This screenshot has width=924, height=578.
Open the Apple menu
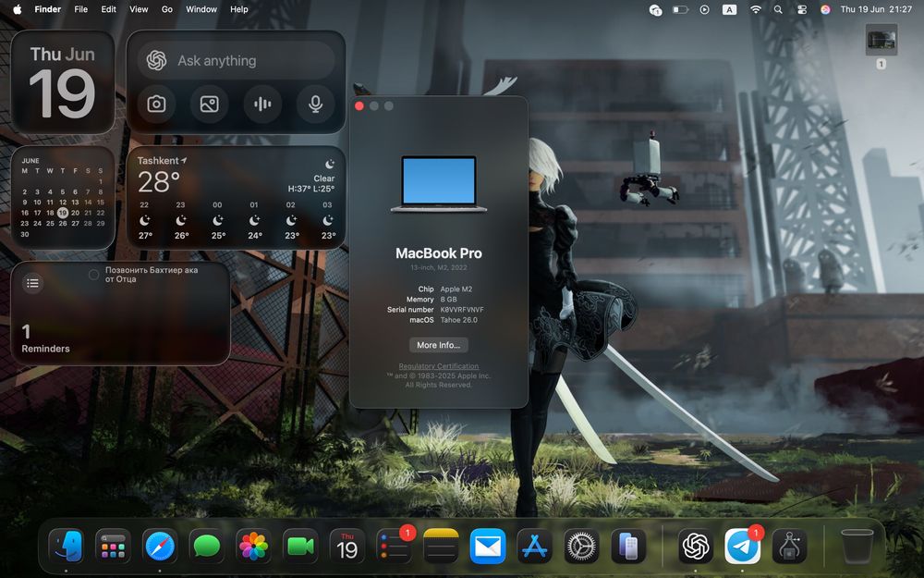(x=17, y=9)
